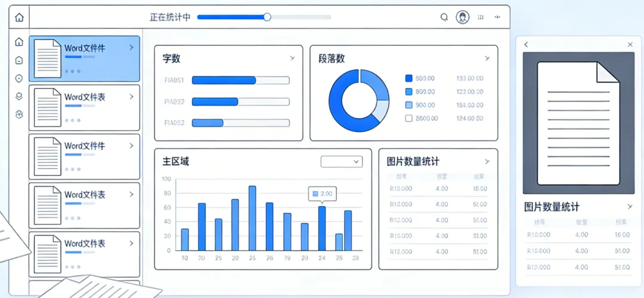The width and height of the screenshot is (644, 298).
Task: Select Word文件表 card between the two Word文件件 cards
Action: [84, 108]
